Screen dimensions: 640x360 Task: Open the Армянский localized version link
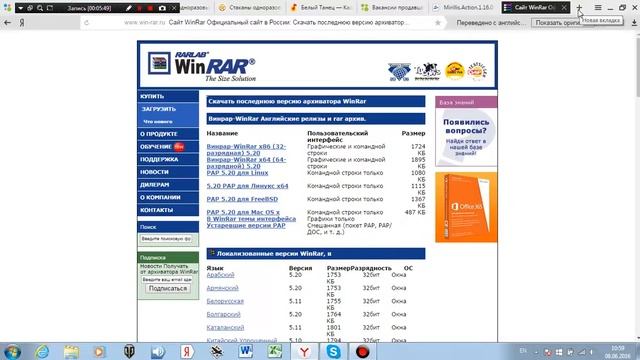tap(222, 288)
